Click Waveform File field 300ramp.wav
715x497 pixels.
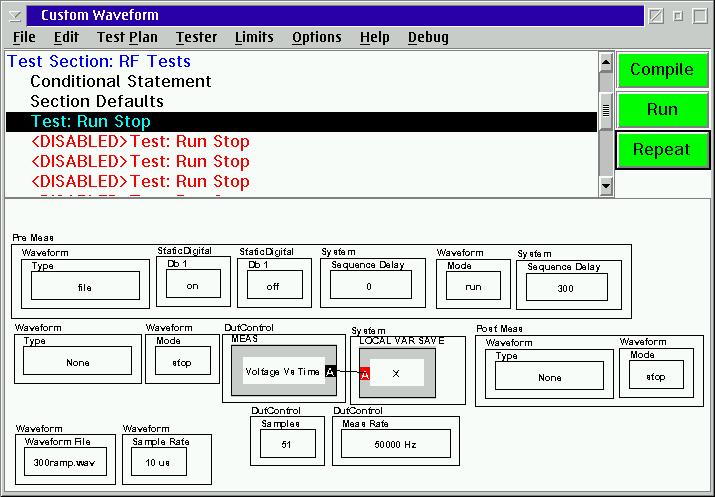(65, 461)
